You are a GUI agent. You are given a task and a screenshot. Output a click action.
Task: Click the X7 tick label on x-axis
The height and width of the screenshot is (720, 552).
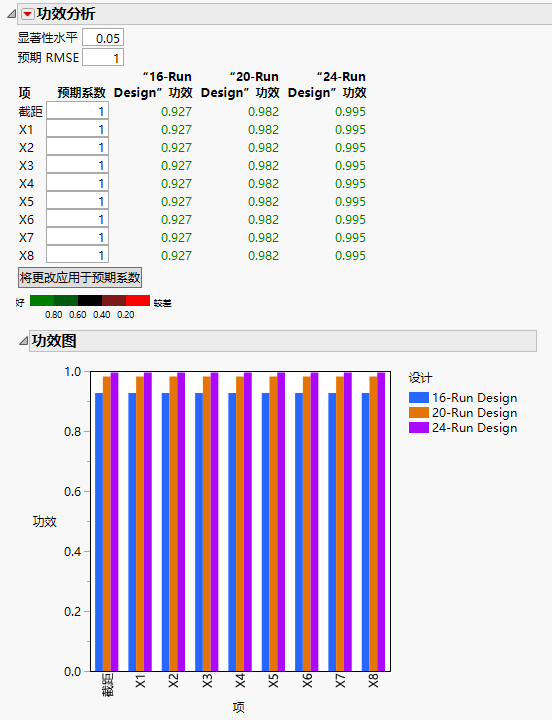340,681
